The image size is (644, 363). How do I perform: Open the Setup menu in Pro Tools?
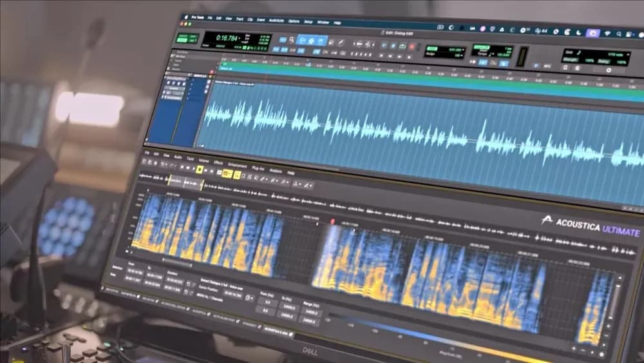point(308,21)
